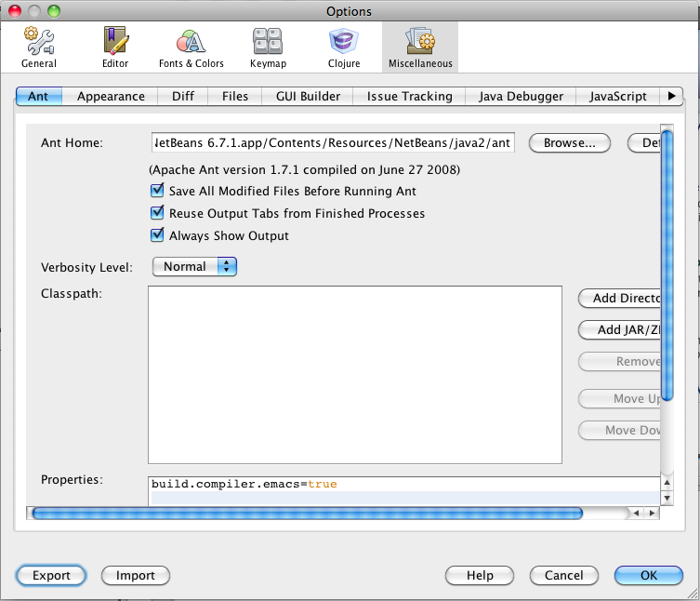Screen dimensions: 700x601
Task: Switch to the Files tab
Action: [x=235, y=96]
